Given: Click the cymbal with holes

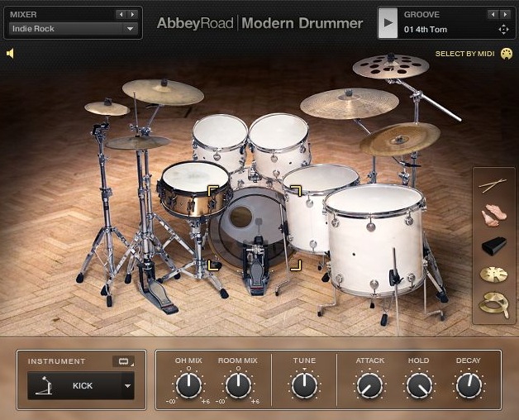Looking at the screenshot, I should tap(391, 66).
